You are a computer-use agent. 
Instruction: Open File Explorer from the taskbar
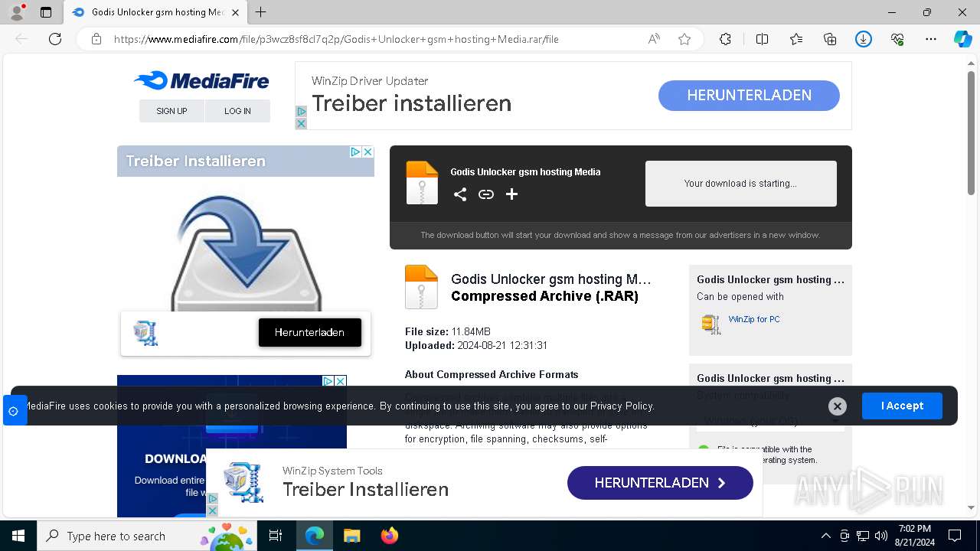point(351,536)
